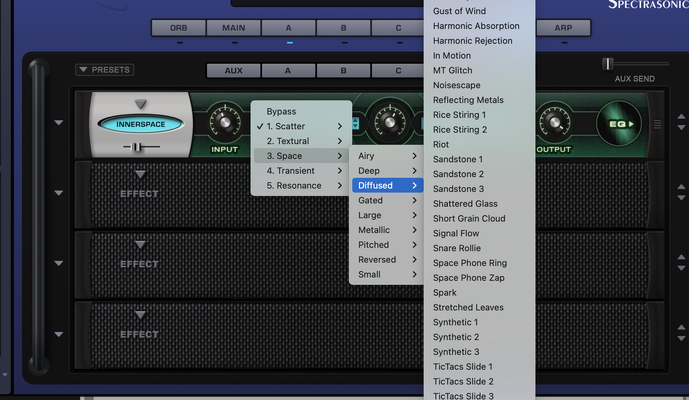This screenshot has width=689, height=400.
Task: Click the OUTPUT knob
Action: 554,122
